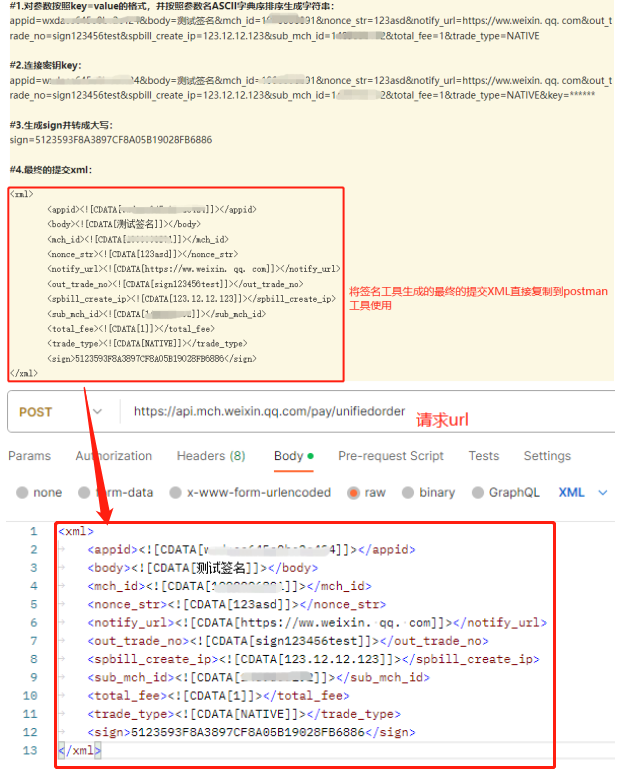Switch to the Params tab
The width and height of the screenshot is (619, 770).
(x=29, y=456)
